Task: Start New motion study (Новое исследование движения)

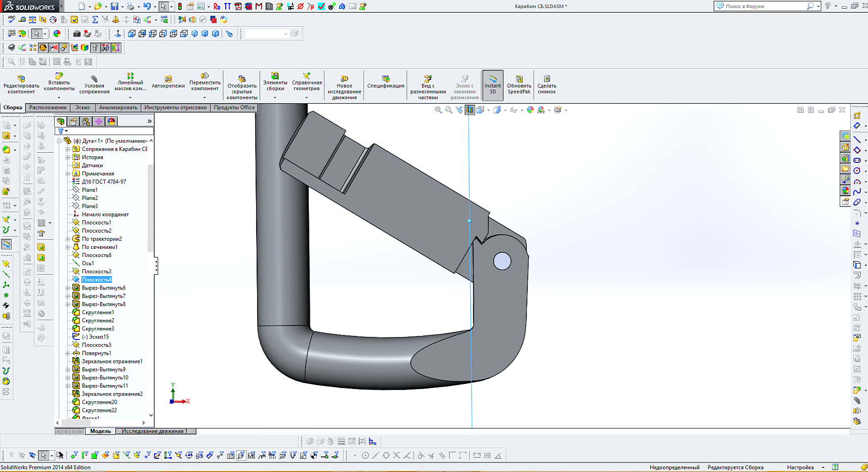Action: pyautogui.click(x=344, y=87)
